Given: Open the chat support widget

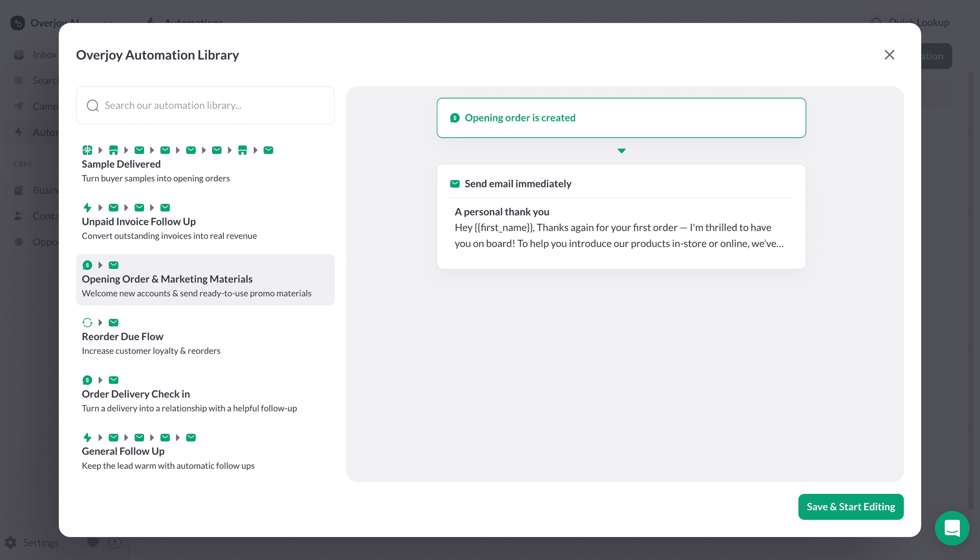Looking at the screenshot, I should (x=952, y=528).
